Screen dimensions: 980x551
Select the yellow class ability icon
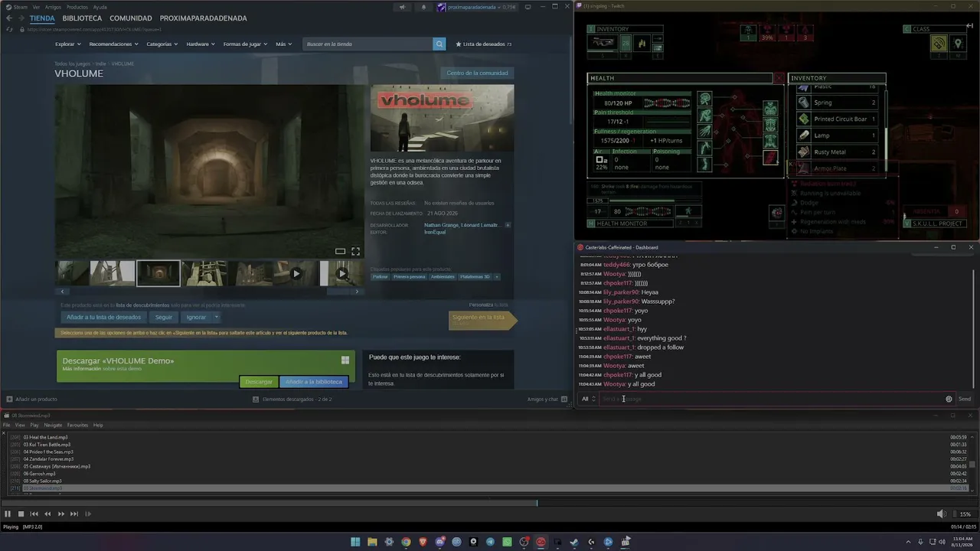click(x=939, y=44)
